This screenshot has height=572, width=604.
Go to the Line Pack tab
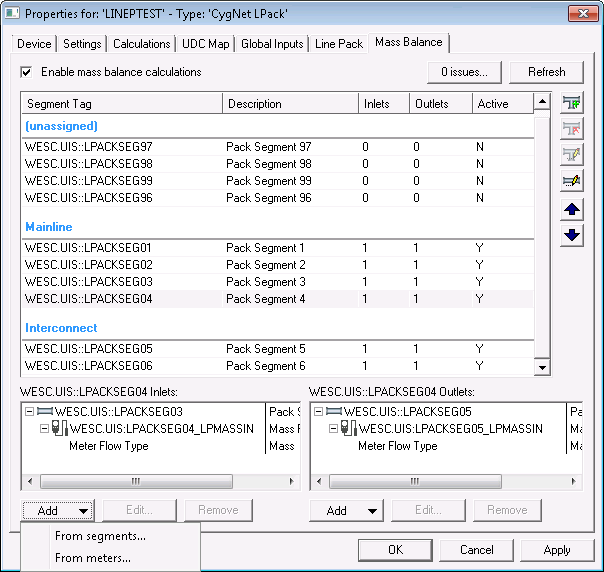[x=339, y=44]
